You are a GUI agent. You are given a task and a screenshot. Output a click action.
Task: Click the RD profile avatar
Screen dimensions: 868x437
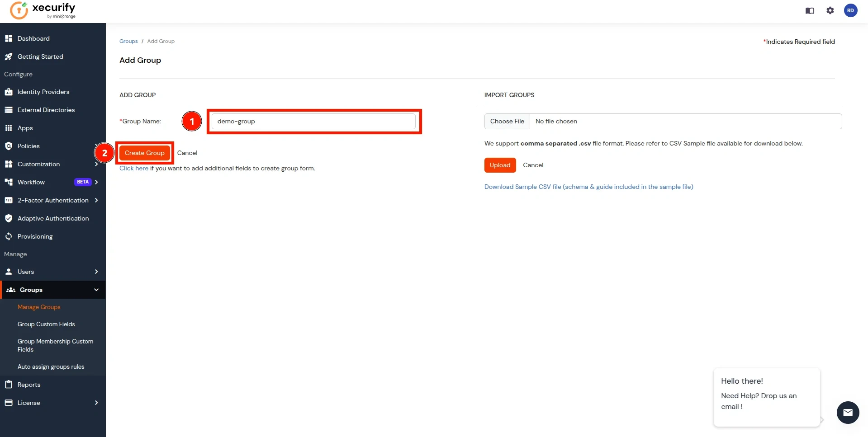point(851,11)
